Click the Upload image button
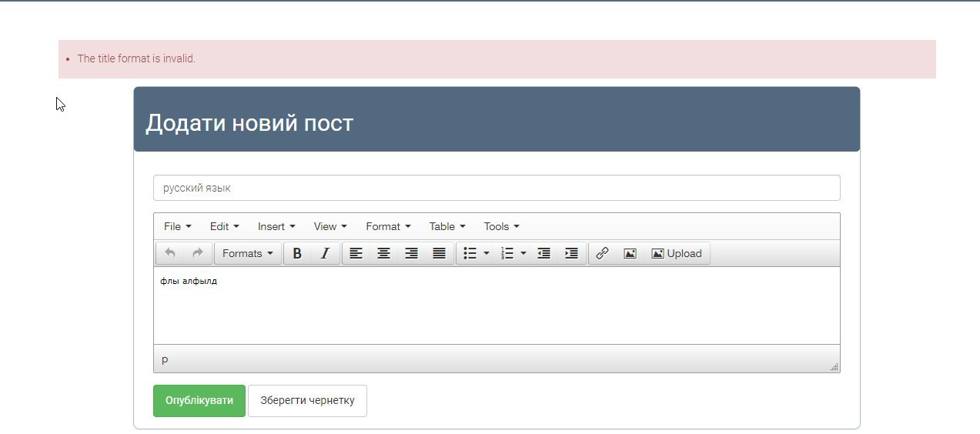 tap(677, 253)
